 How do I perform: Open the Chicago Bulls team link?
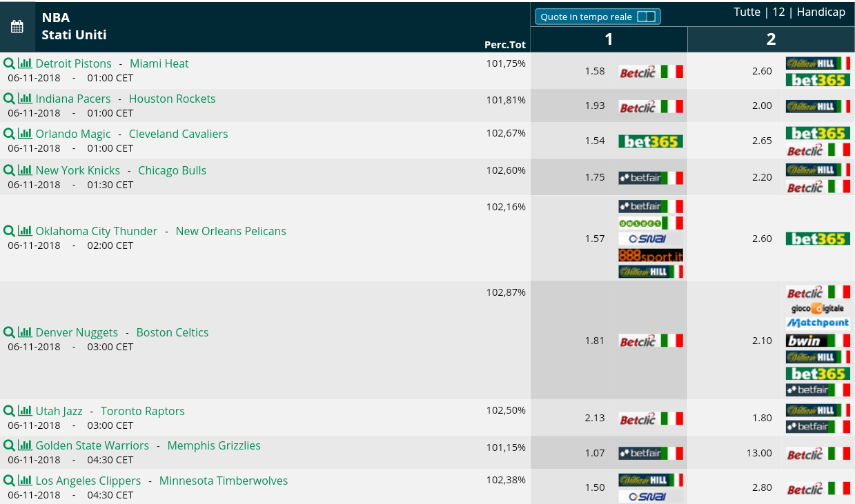pyautogui.click(x=173, y=170)
